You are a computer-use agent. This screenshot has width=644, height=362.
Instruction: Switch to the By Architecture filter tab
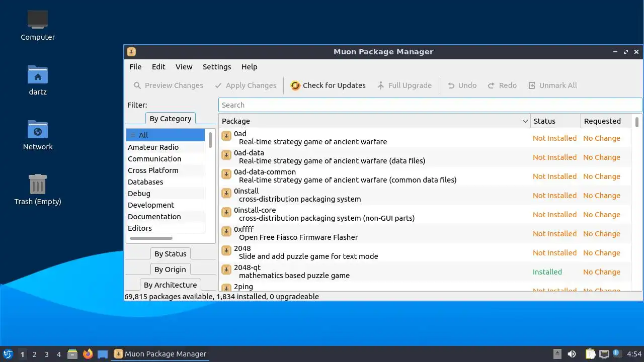171,285
